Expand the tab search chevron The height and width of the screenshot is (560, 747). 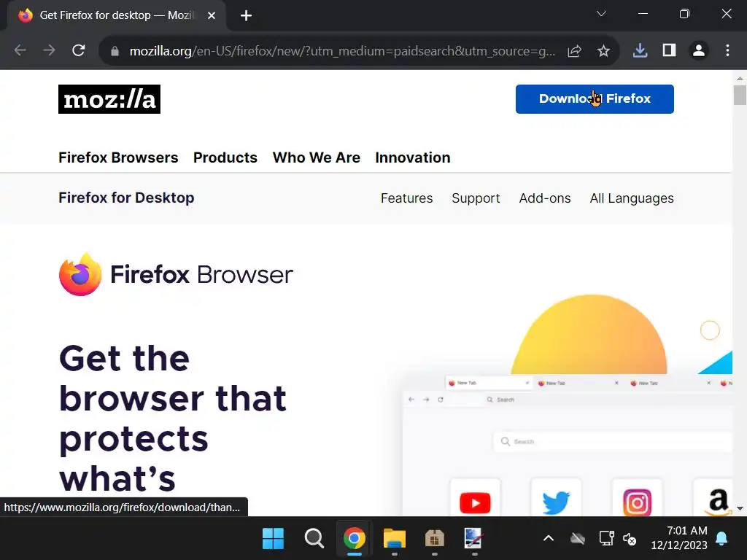point(601,14)
